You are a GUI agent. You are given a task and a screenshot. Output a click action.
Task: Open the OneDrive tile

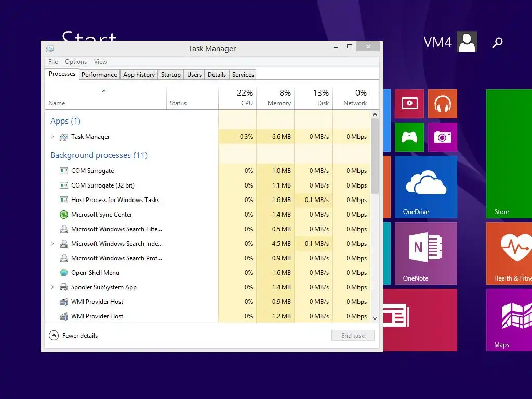tap(426, 187)
